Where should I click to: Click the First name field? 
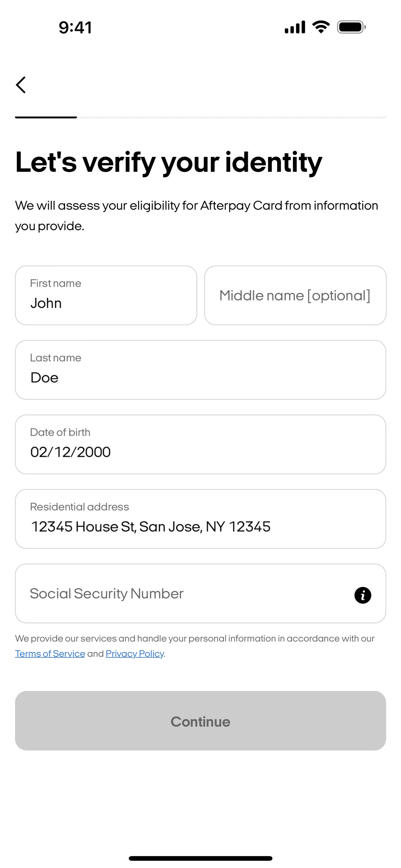coord(106,295)
